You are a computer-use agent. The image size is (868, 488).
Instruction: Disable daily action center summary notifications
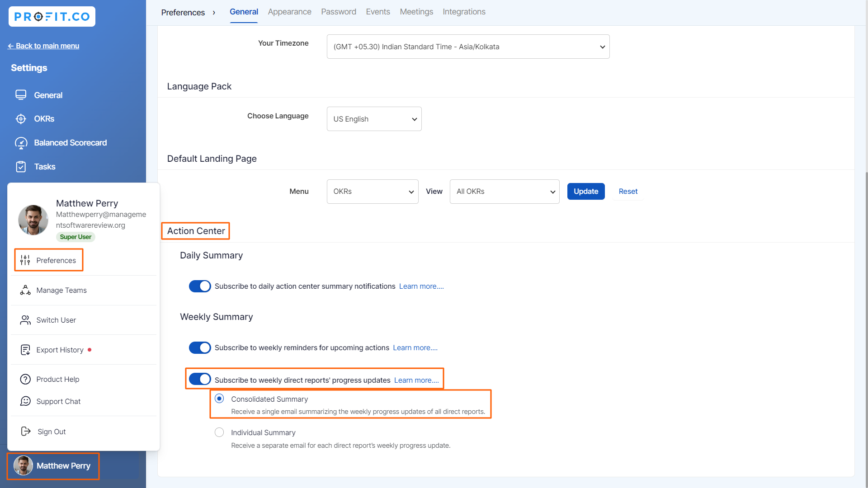click(x=200, y=286)
